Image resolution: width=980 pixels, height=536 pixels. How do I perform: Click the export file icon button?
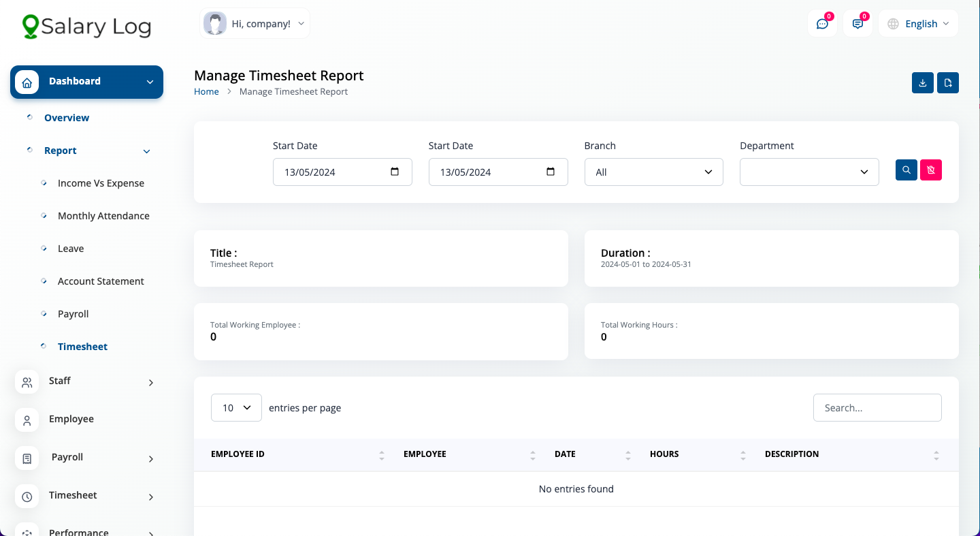[x=948, y=83]
